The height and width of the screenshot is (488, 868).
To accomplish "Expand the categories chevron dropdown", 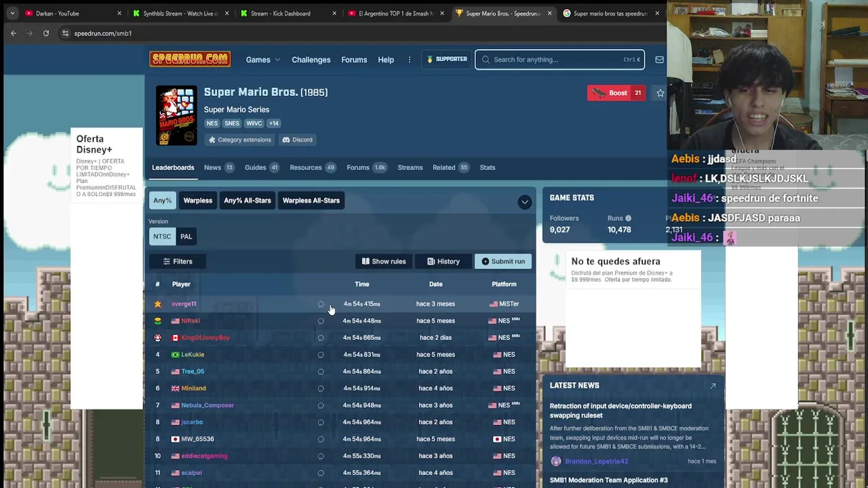I will pos(525,202).
